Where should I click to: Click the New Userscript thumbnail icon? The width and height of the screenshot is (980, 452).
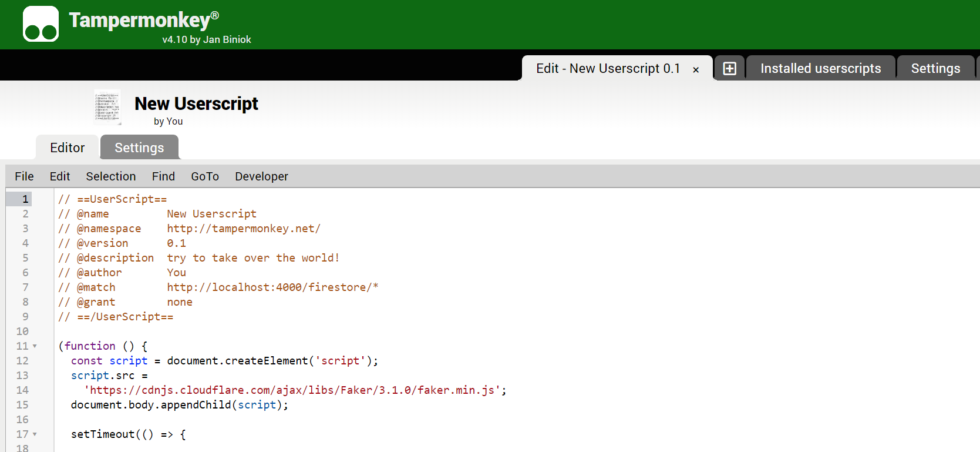[107, 107]
